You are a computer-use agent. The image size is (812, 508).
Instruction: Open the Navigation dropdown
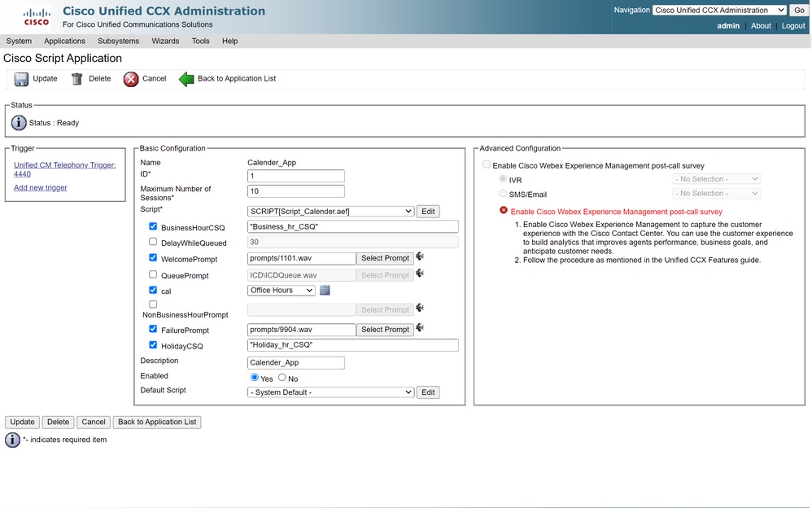pyautogui.click(x=719, y=11)
